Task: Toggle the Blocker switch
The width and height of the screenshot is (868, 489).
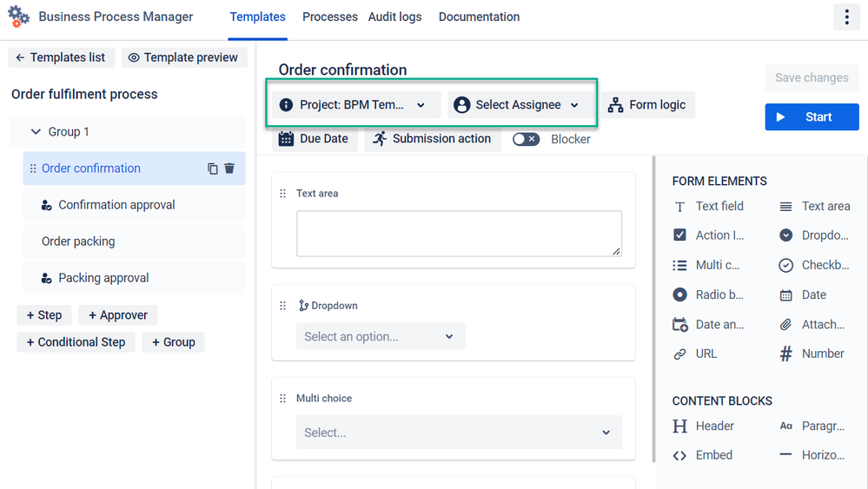Action: coord(526,139)
